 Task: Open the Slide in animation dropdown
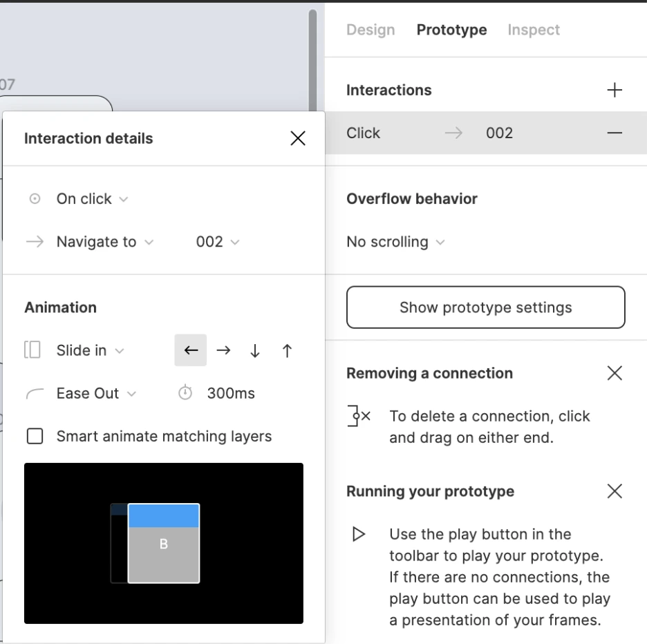90,350
